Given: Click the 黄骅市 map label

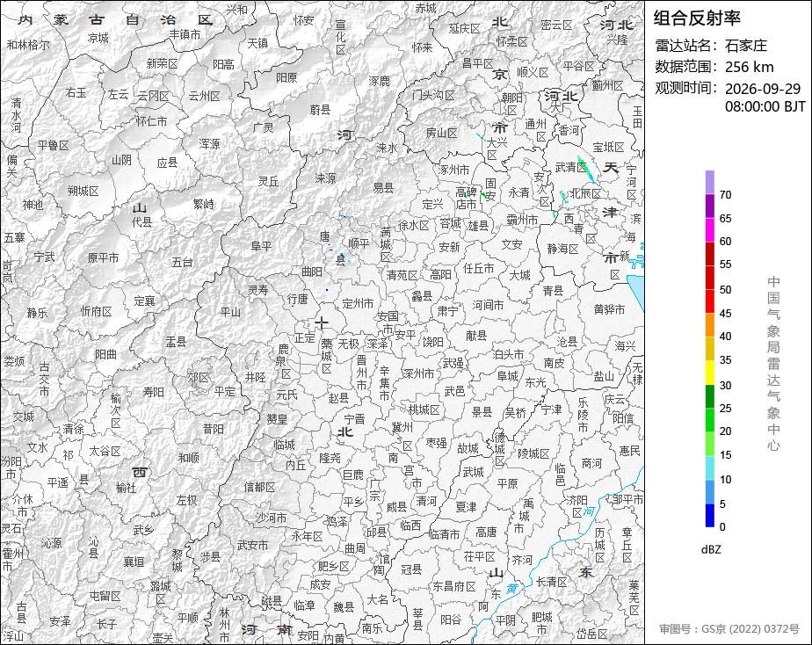Looking at the screenshot, I should (609, 309).
